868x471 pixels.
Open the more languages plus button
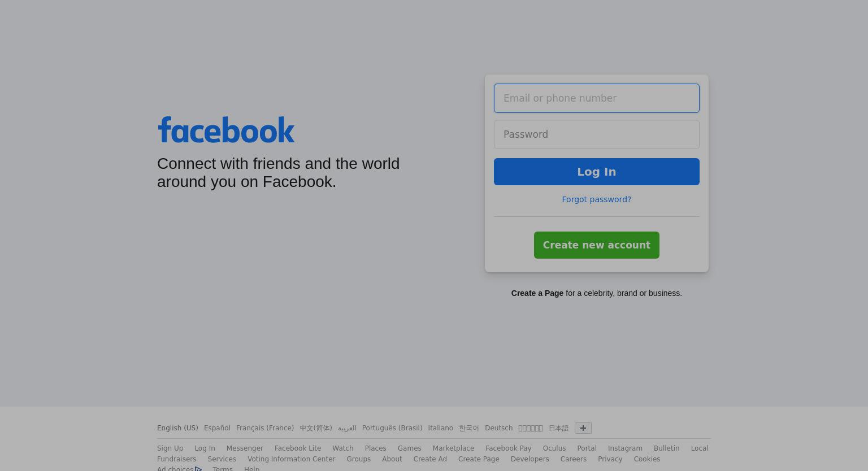point(583,428)
